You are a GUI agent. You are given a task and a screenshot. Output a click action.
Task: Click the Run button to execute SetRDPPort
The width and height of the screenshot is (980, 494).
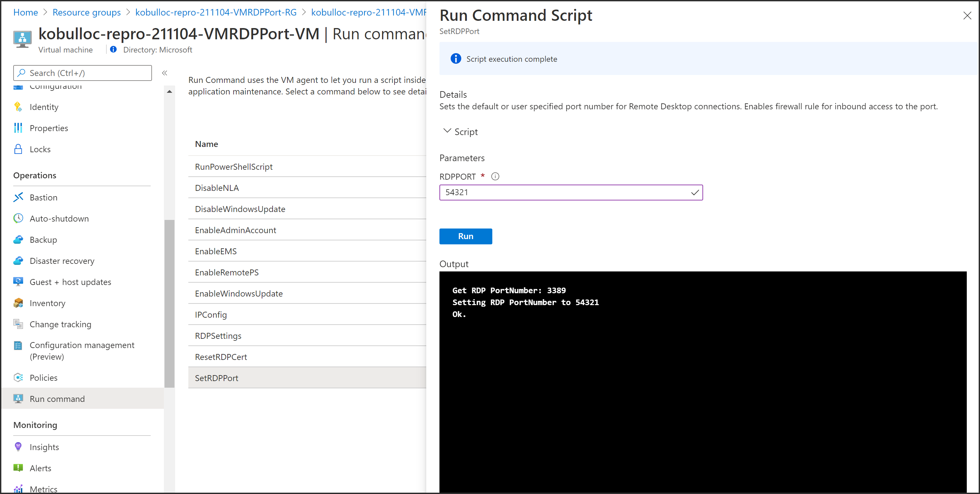[x=465, y=236]
